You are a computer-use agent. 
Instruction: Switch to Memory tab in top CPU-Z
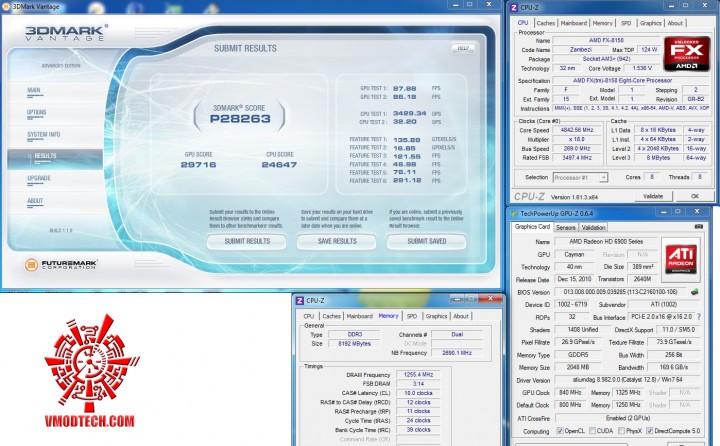(602, 23)
